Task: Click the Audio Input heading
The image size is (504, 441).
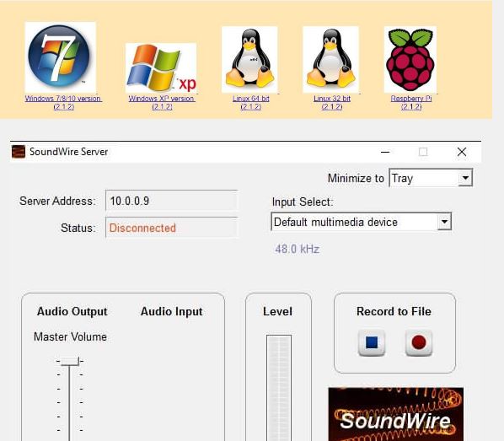Action: (171, 311)
